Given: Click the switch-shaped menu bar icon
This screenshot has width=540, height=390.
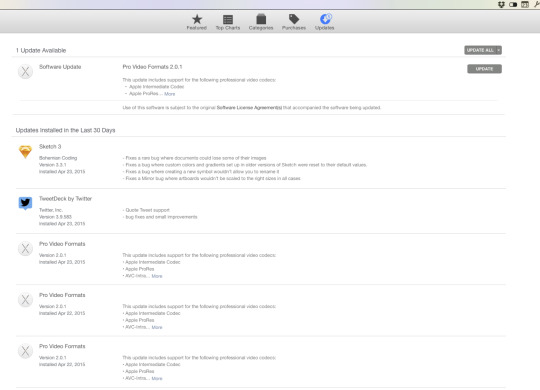Looking at the screenshot, I should (513, 4).
